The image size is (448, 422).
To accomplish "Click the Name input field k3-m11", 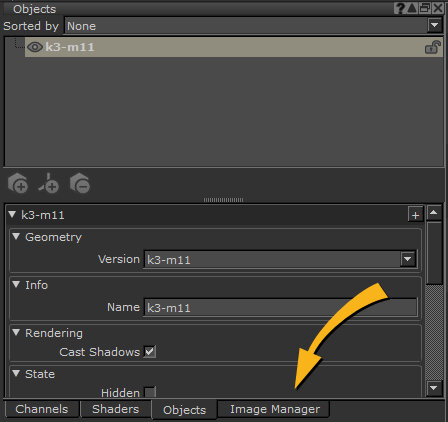I will pos(280,307).
